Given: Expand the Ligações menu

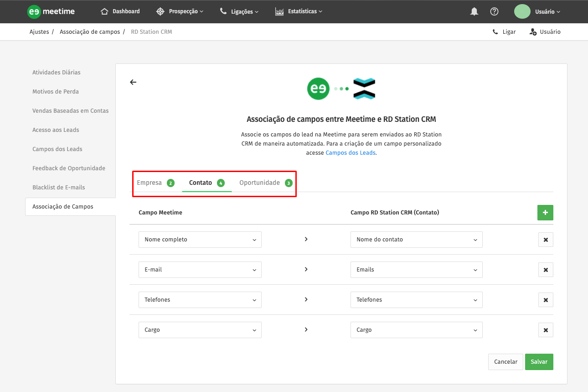Looking at the screenshot, I should 239,11.
